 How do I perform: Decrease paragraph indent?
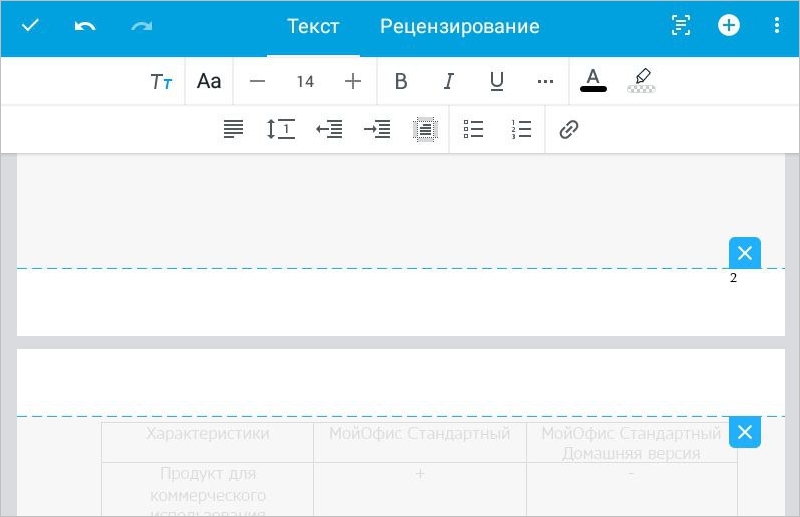point(329,129)
